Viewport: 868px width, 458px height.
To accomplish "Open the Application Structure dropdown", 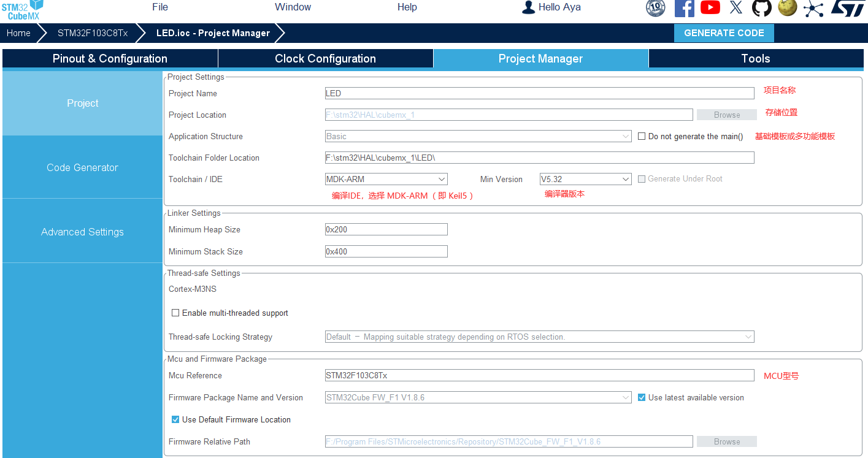I will pyautogui.click(x=478, y=136).
